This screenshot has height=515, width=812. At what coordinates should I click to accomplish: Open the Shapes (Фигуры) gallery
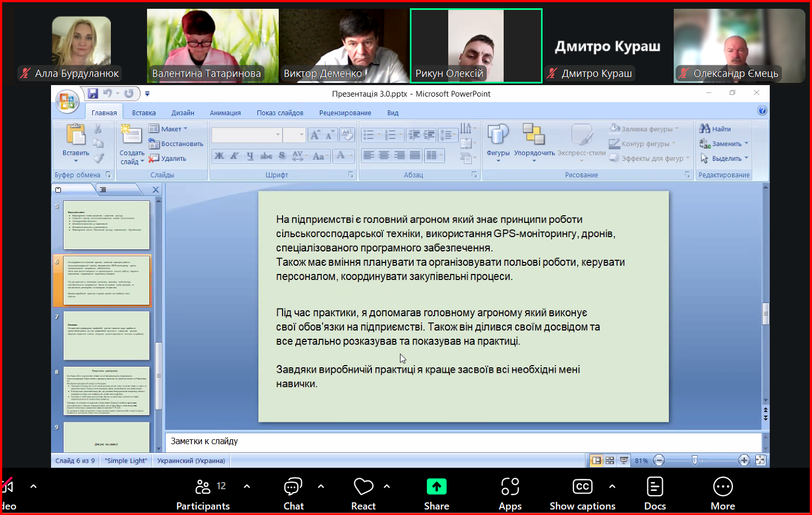[498, 135]
